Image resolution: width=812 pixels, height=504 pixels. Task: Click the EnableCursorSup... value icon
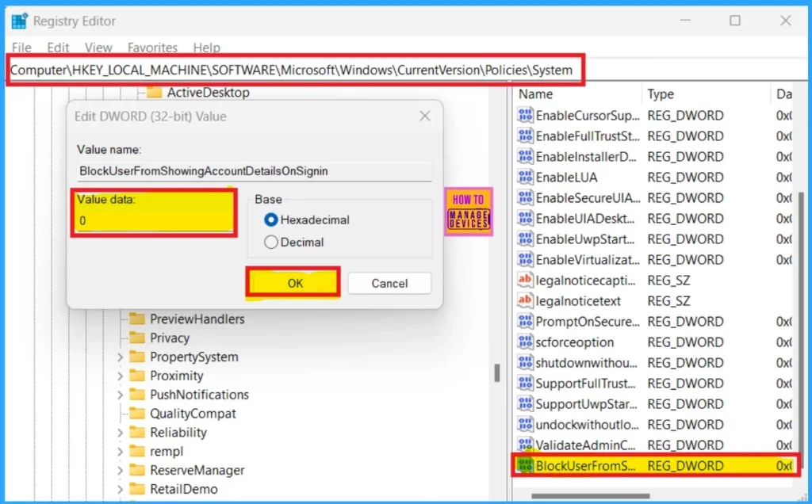point(525,115)
